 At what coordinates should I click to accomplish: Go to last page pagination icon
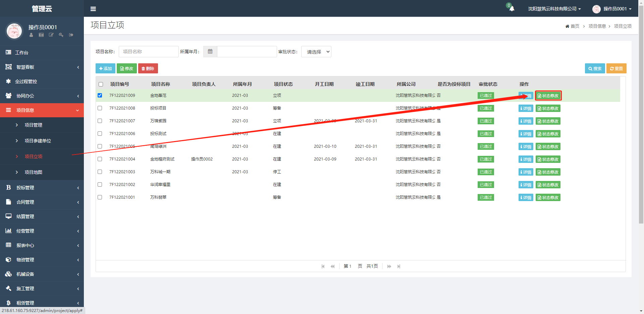coord(399,266)
